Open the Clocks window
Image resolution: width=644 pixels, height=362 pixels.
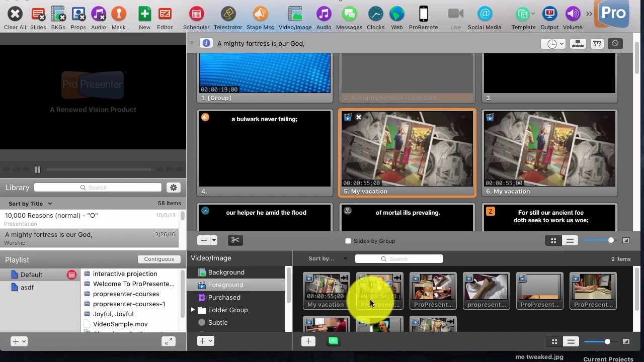tap(376, 18)
